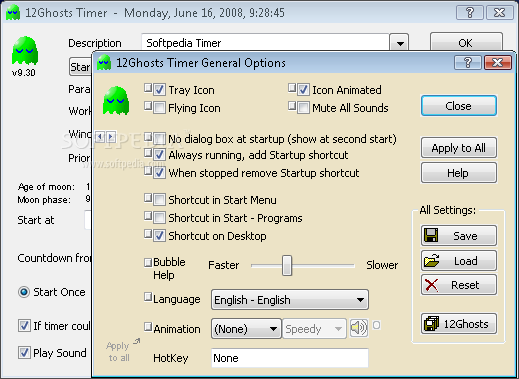Click the General Options title bar ghost icon
The width and height of the screenshot is (519, 379).
pos(104,63)
